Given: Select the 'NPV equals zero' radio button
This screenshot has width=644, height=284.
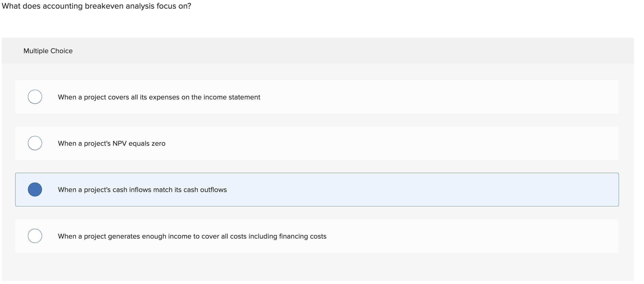Looking at the screenshot, I should (x=35, y=143).
